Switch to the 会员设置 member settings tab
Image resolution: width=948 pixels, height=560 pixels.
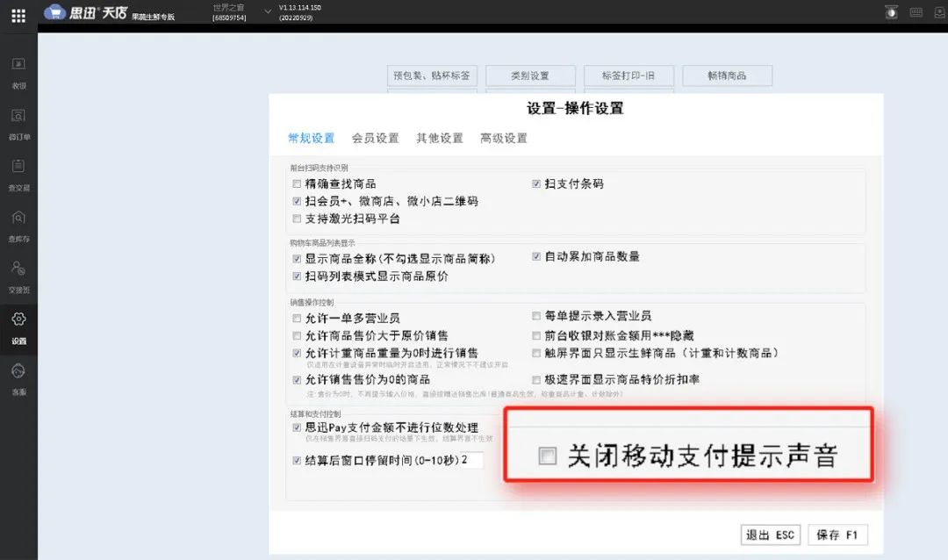coord(375,138)
